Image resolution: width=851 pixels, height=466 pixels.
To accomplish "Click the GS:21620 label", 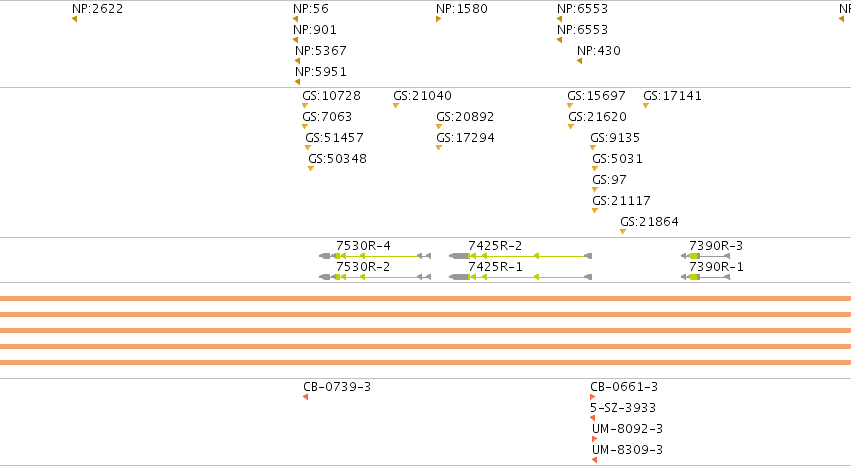I will [598, 117].
